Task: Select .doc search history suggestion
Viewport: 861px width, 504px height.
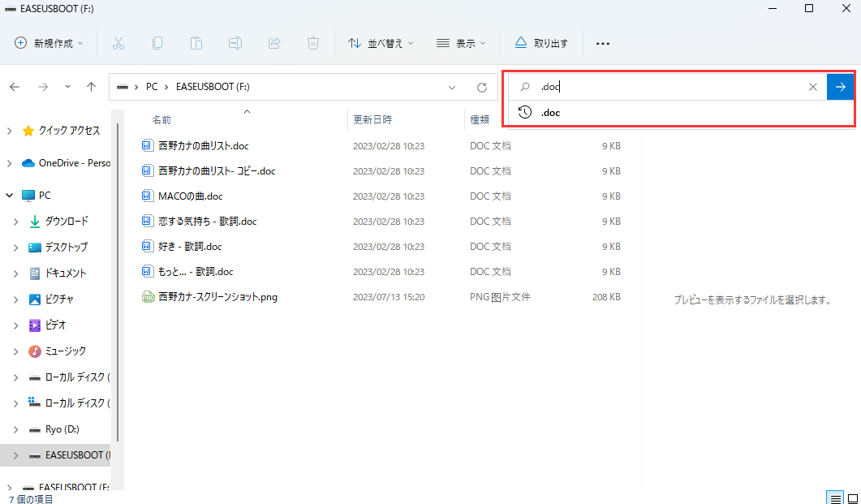Action: click(x=551, y=113)
